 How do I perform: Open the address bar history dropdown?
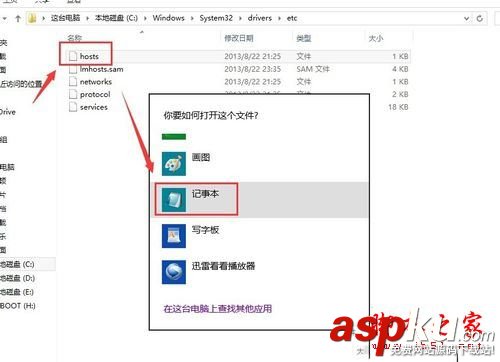click(467, 18)
